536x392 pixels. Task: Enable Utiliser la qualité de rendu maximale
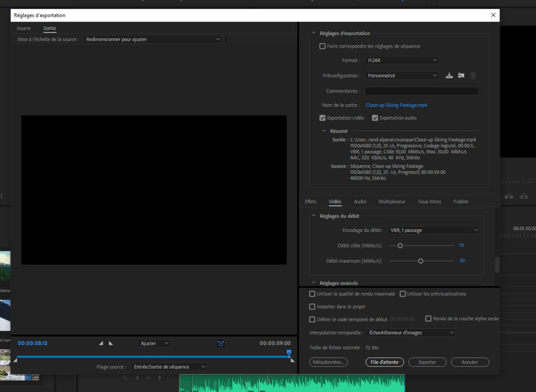click(x=312, y=294)
